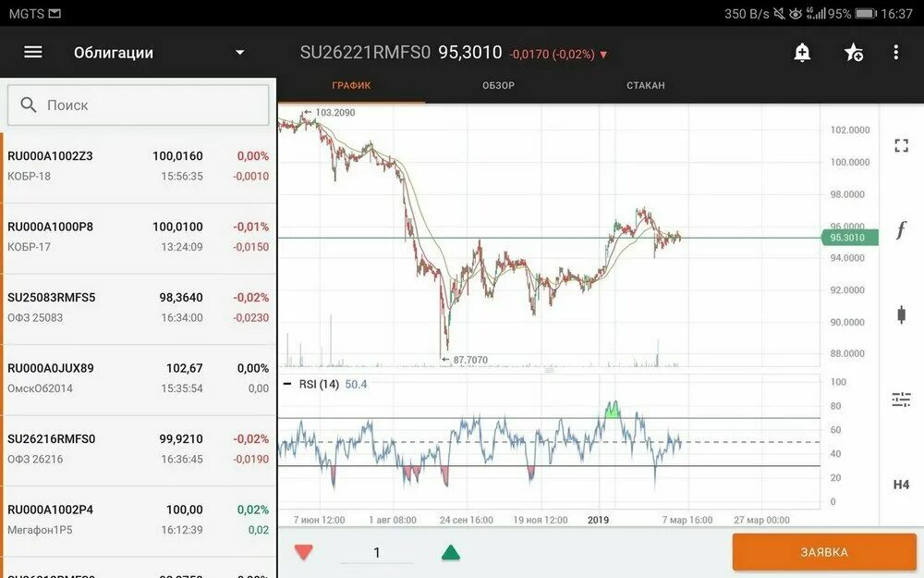Tap the chart divider drag handle
Screen dimensions: 924x578
pyautogui.click(x=549, y=371)
